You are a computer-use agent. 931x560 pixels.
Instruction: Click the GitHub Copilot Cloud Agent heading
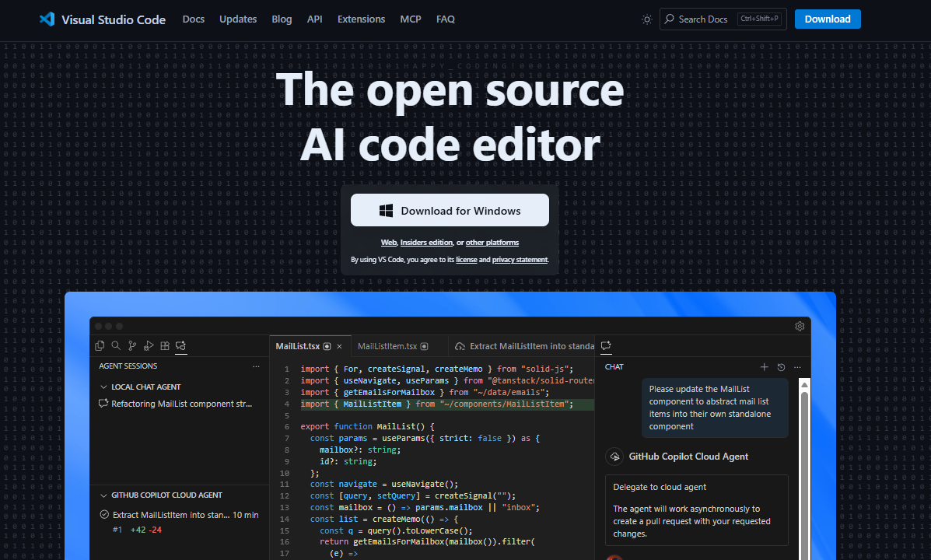pyautogui.click(x=688, y=457)
